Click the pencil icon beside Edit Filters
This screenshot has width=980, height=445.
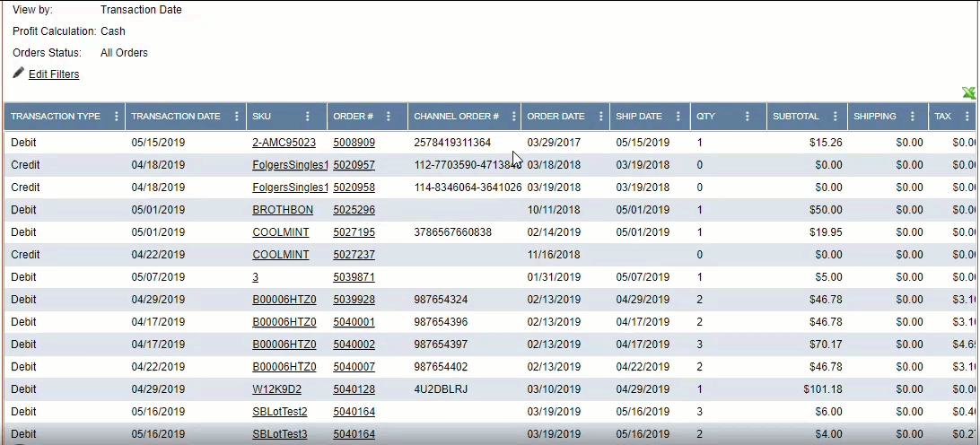tap(18, 73)
